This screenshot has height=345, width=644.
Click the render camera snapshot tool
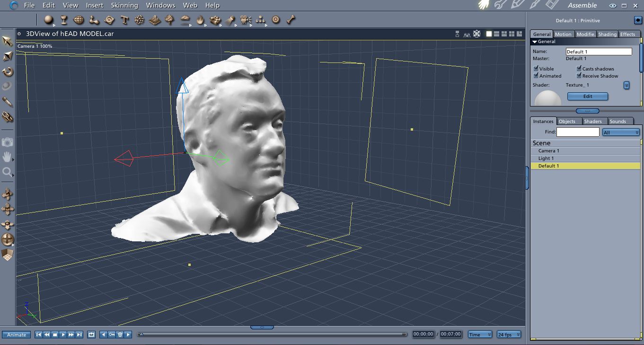(8, 142)
